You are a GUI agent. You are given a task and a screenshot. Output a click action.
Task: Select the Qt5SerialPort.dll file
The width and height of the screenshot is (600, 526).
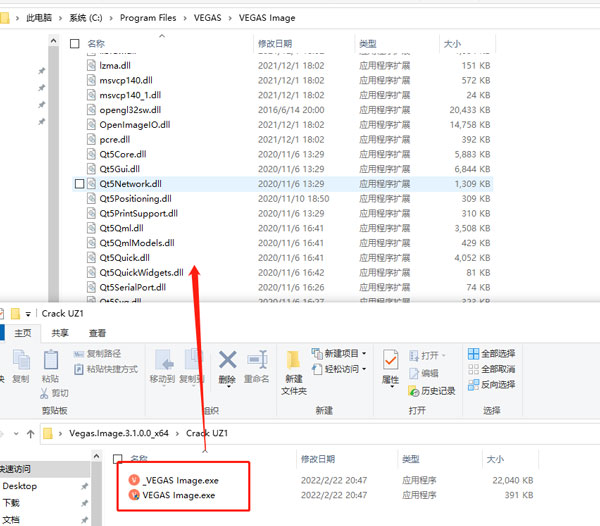click(x=132, y=287)
